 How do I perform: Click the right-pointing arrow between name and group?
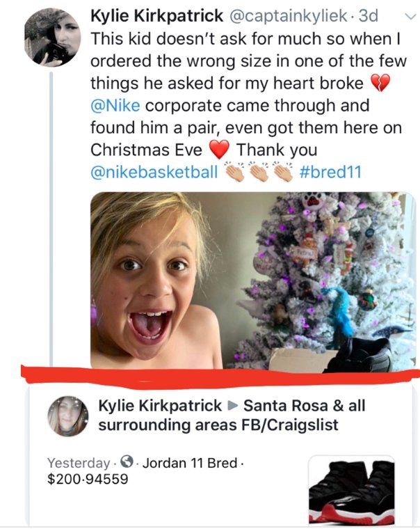click(x=232, y=406)
